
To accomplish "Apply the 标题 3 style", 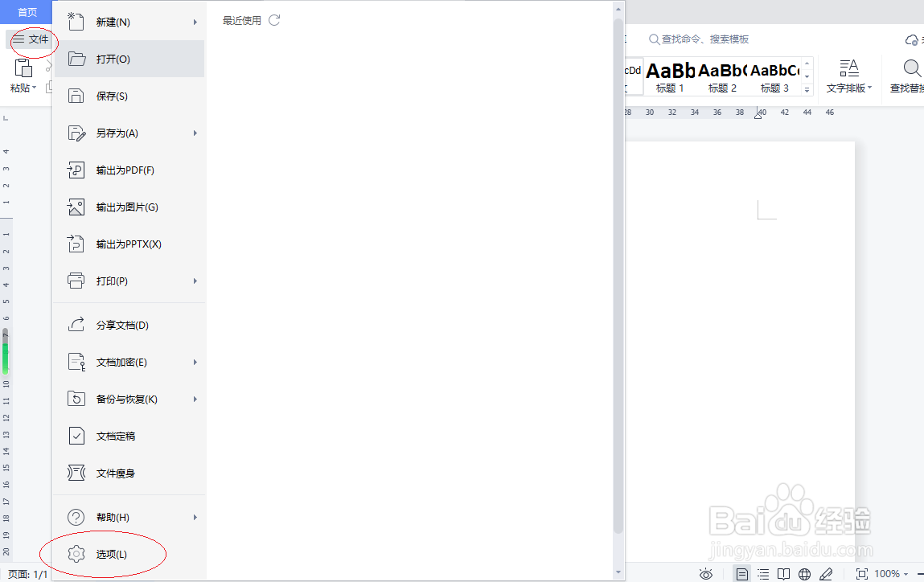I will pos(774,76).
